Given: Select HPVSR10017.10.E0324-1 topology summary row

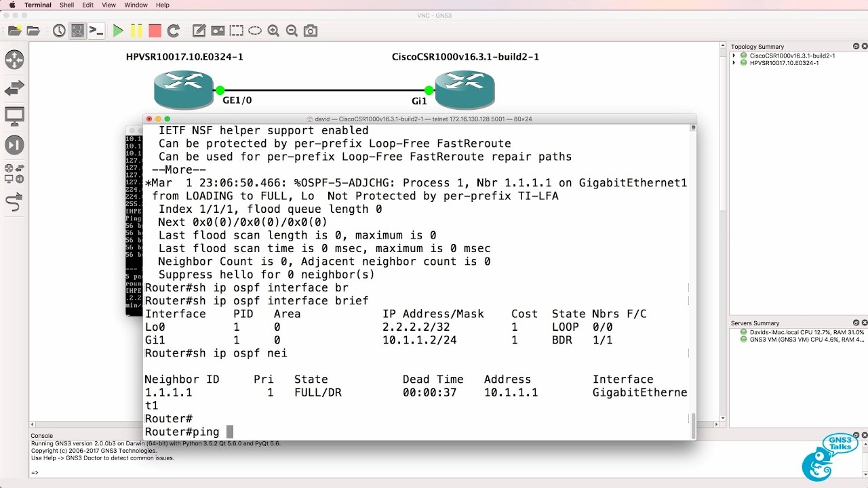Looking at the screenshot, I should 784,63.
